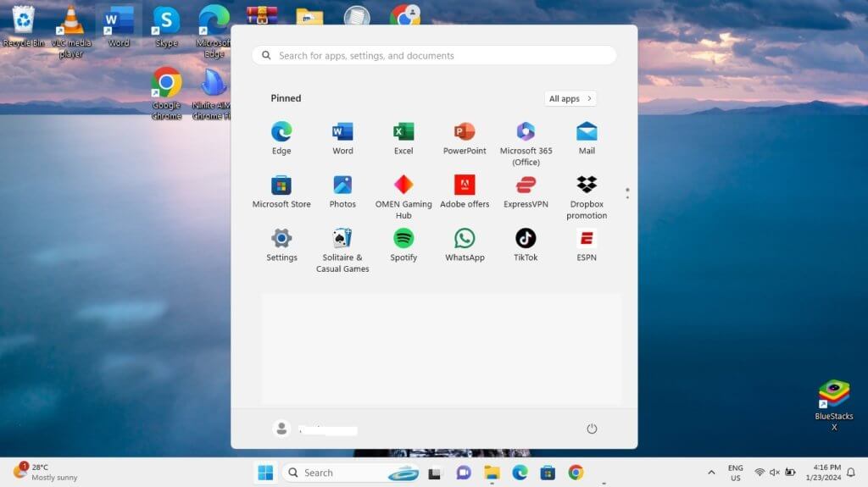Open Settings from pinned apps

pyautogui.click(x=281, y=245)
